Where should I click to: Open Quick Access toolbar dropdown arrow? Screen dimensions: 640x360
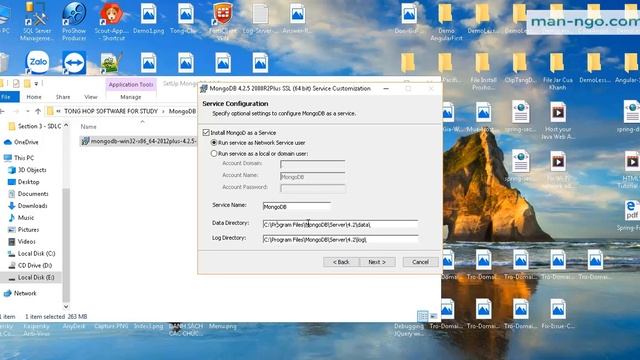[x=36, y=84]
